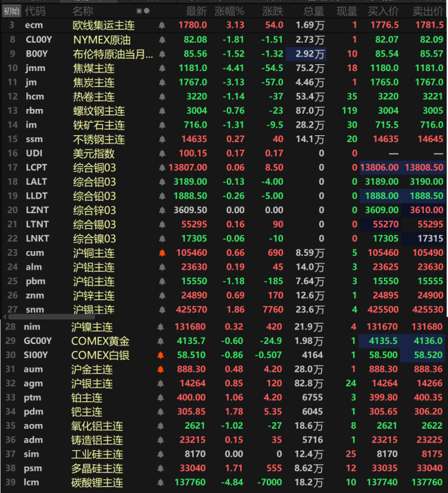Click the 13806.00 bid price cell
Screen dimensions: 448x493
(380, 168)
